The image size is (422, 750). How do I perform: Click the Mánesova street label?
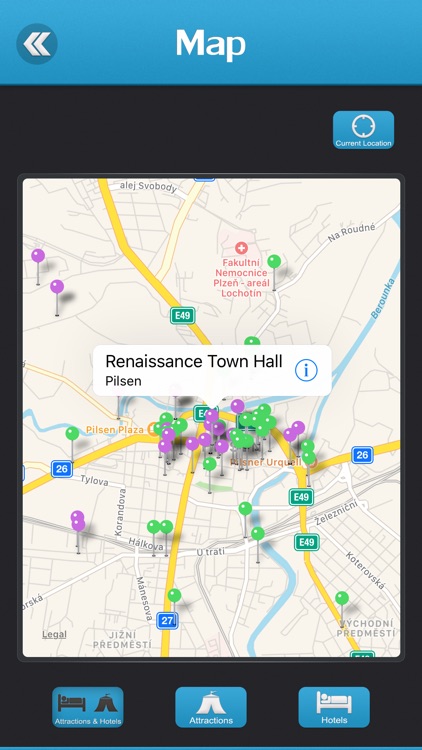tap(143, 601)
